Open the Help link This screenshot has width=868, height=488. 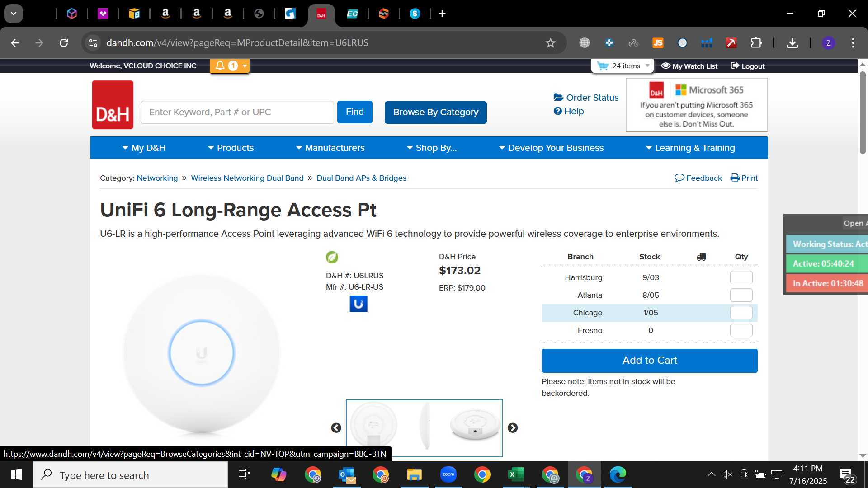[569, 111]
